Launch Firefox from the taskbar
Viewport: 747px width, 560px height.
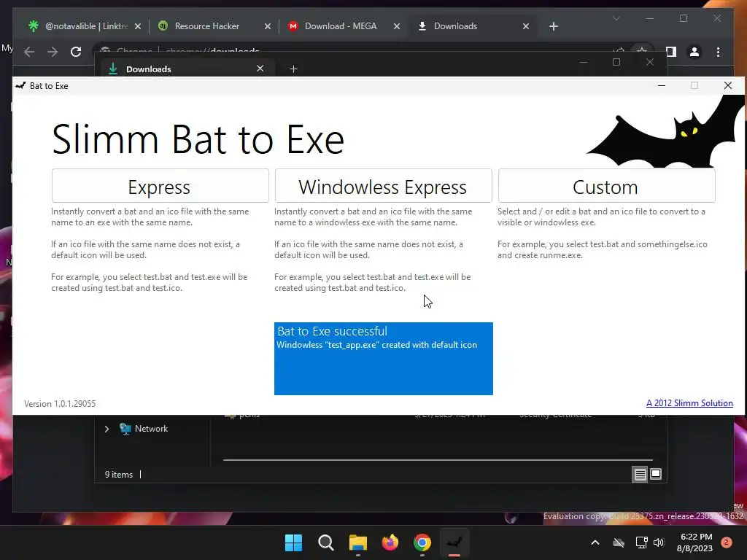click(x=390, y=542)
